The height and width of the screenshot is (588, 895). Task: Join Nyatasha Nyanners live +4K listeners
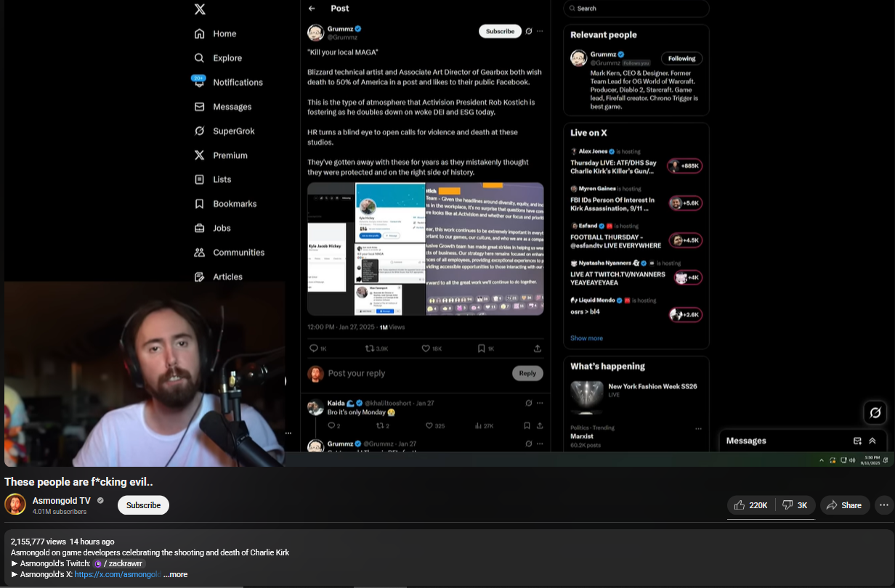pos(687,277)
